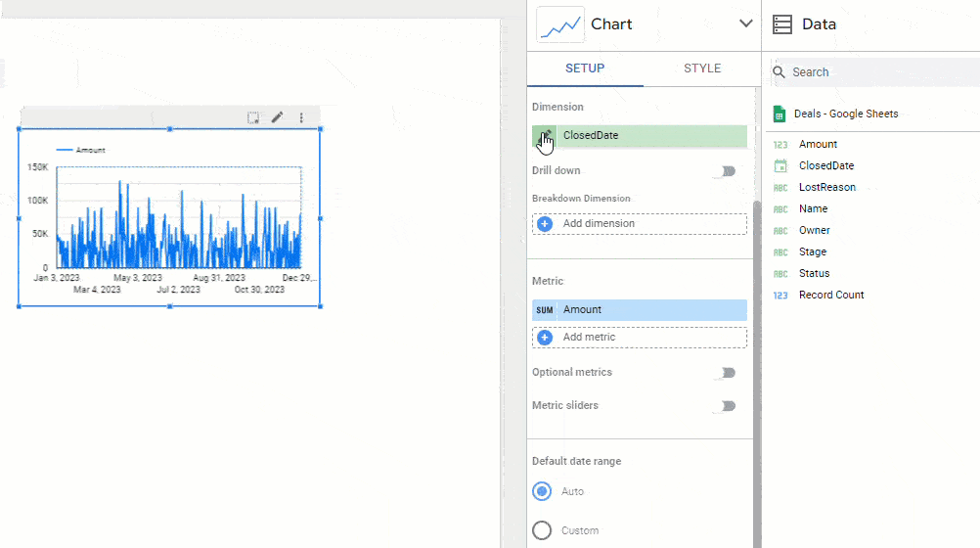Switch to the SETUP tab
The image size is (980, 548).
pyautogui.click(x=585, y=68)
